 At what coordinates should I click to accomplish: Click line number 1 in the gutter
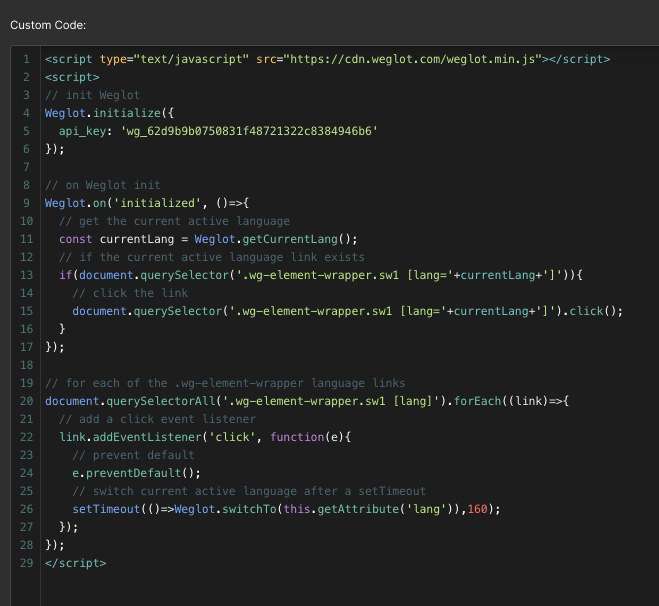click(26, 59)
